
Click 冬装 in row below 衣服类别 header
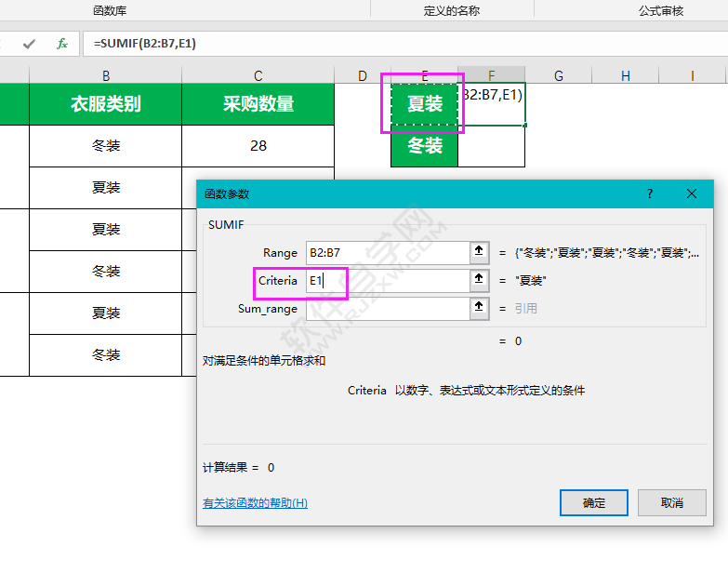click(x=105, y=146)
